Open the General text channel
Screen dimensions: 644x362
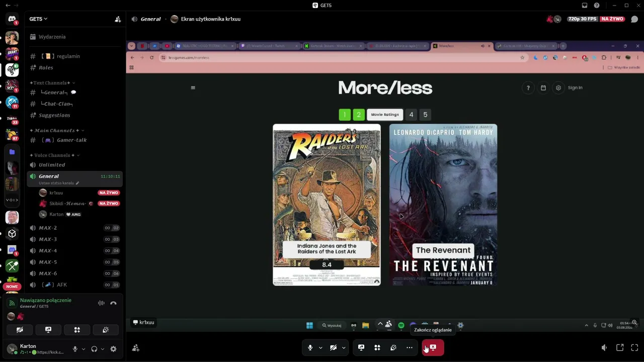tap(74, 93)
